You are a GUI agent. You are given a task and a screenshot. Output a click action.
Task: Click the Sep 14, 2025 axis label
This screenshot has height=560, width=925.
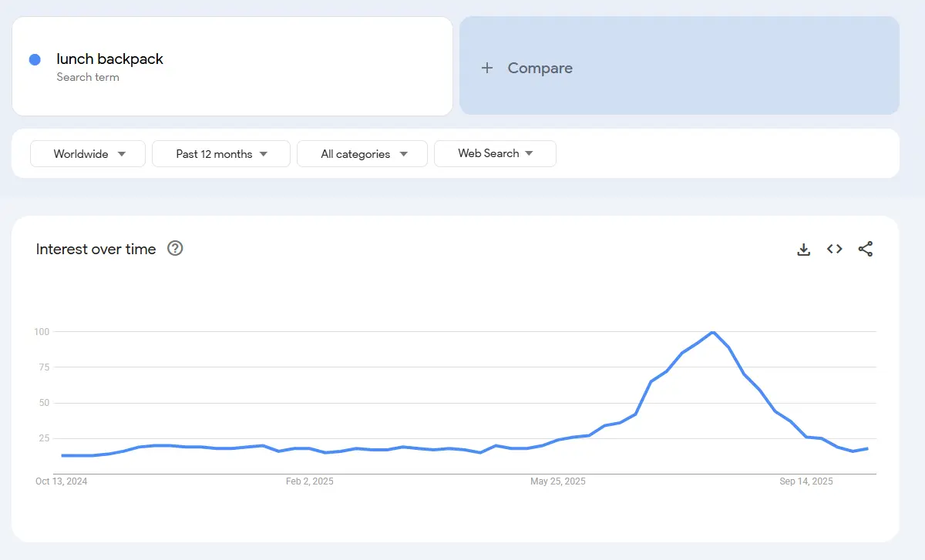[806, 481]
